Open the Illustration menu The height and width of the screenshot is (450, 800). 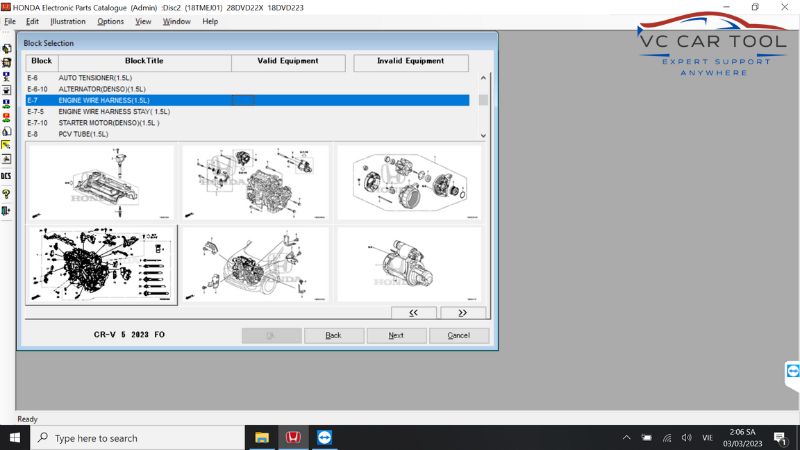68,21
